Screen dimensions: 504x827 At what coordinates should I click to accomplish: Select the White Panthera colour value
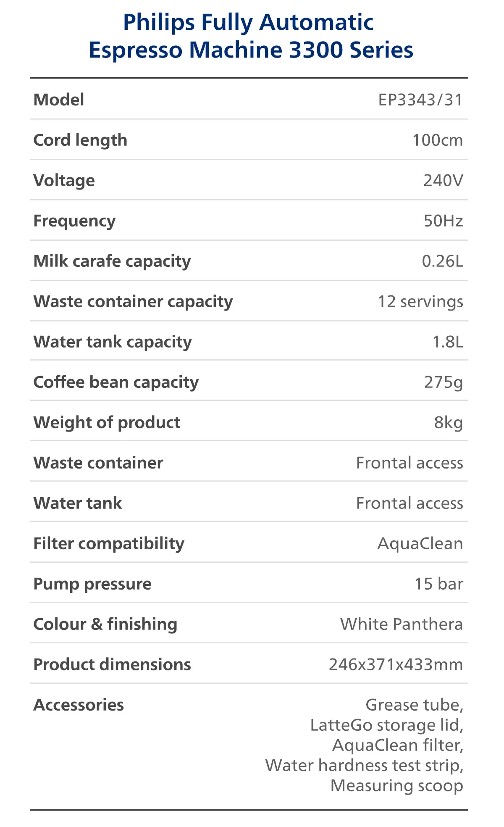point(402,624)
